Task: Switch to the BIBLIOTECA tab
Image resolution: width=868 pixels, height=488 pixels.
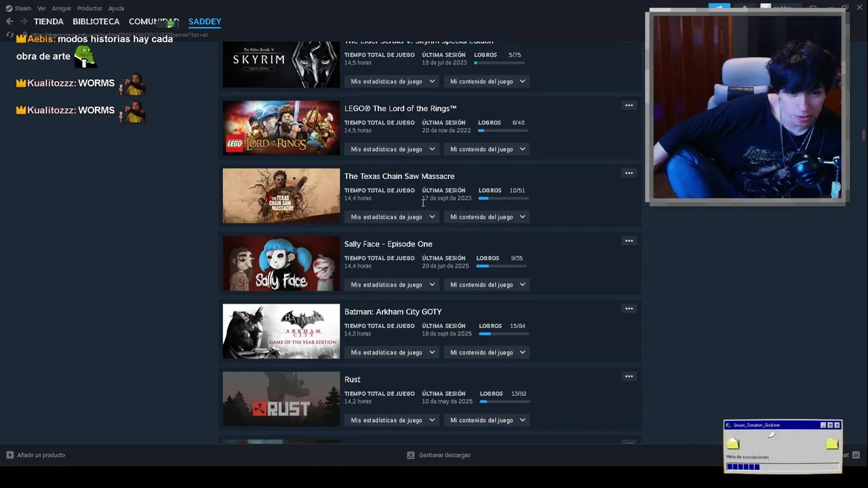Action: pos(96,22)
